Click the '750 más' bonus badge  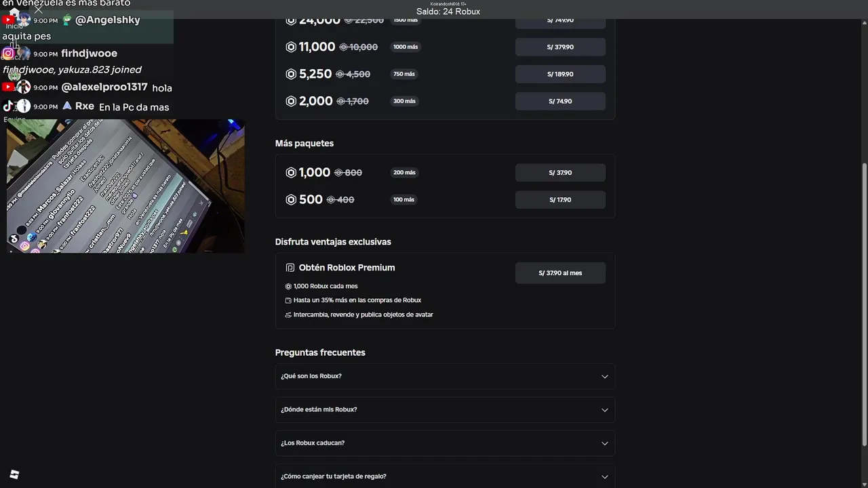pos(403,74)
